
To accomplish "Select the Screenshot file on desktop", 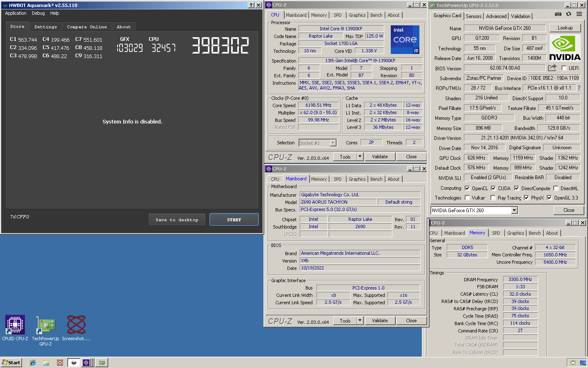I will click(x=76, y=328).
